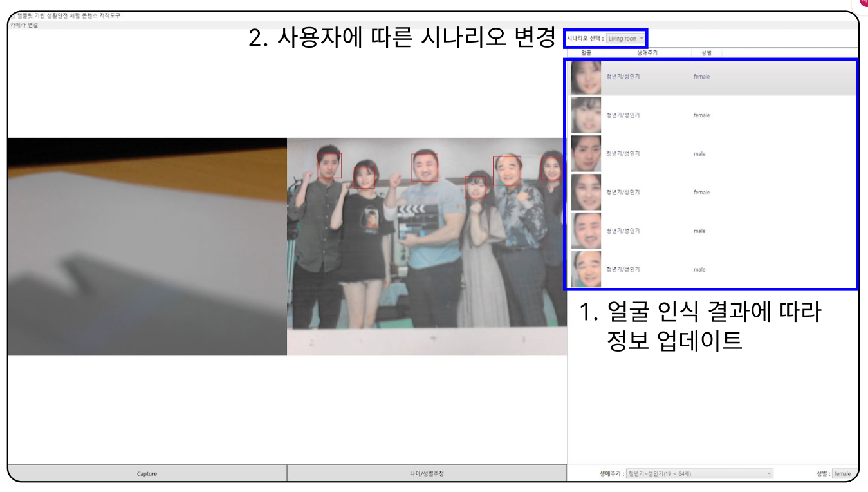Select the last face thumbnail in list
Screen dimensions: 868x492
(x=586, y=270)
